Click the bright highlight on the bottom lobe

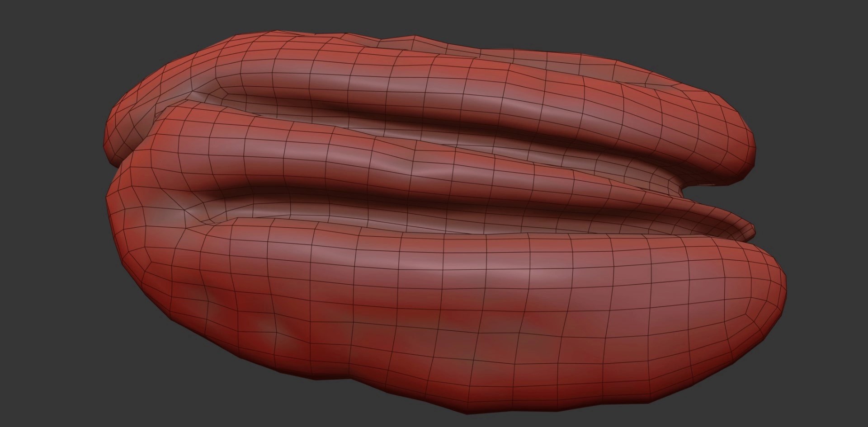click(x=520, y=271)
